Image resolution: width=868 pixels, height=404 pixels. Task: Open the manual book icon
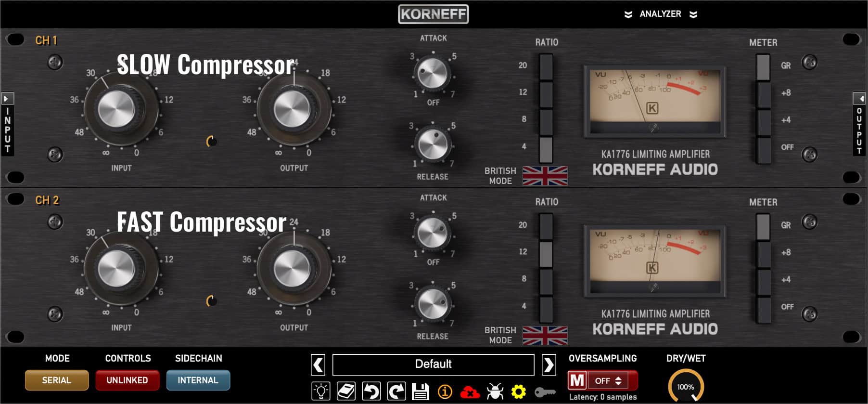pos(346,391)
